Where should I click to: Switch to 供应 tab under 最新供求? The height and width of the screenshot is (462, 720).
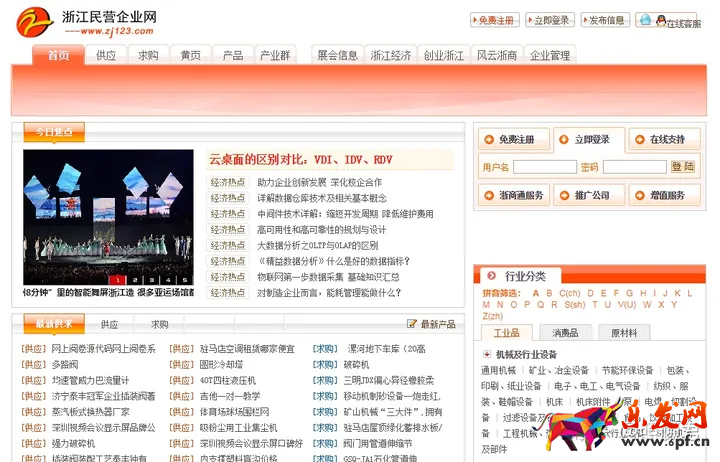point(109,324)
